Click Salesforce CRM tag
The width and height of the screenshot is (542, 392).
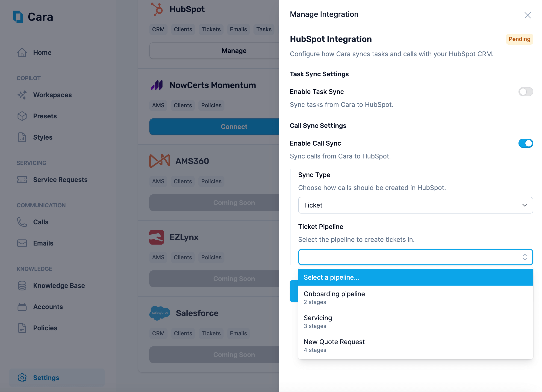tap(158, 333)
